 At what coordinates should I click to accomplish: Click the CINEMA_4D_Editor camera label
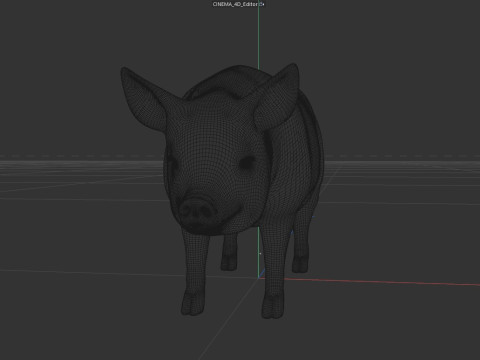click(x=238, y=4)
